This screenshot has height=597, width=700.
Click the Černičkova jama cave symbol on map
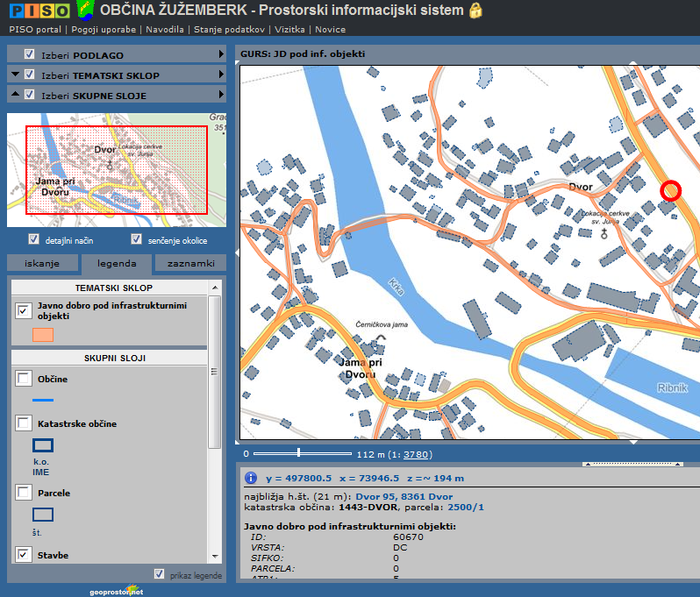[x=380, y=337]
